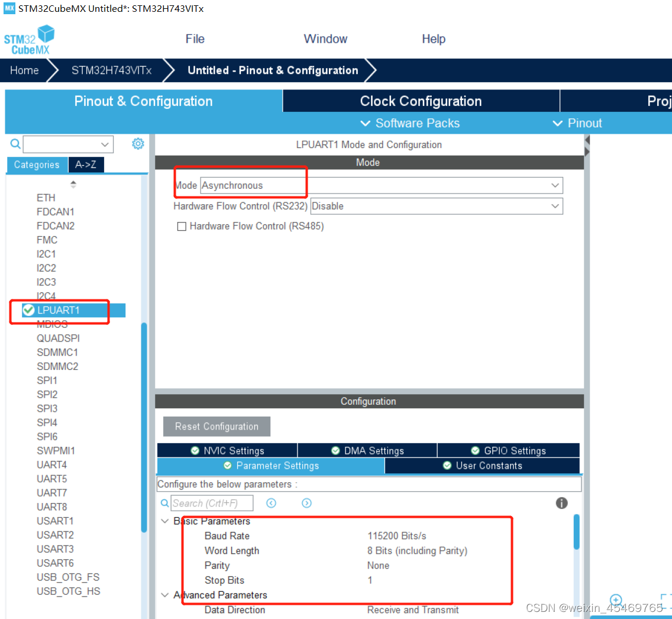Screen dimensions: 672x619
Task: Select LPUART1 in the peripheral list
Action: pos(59,310)
